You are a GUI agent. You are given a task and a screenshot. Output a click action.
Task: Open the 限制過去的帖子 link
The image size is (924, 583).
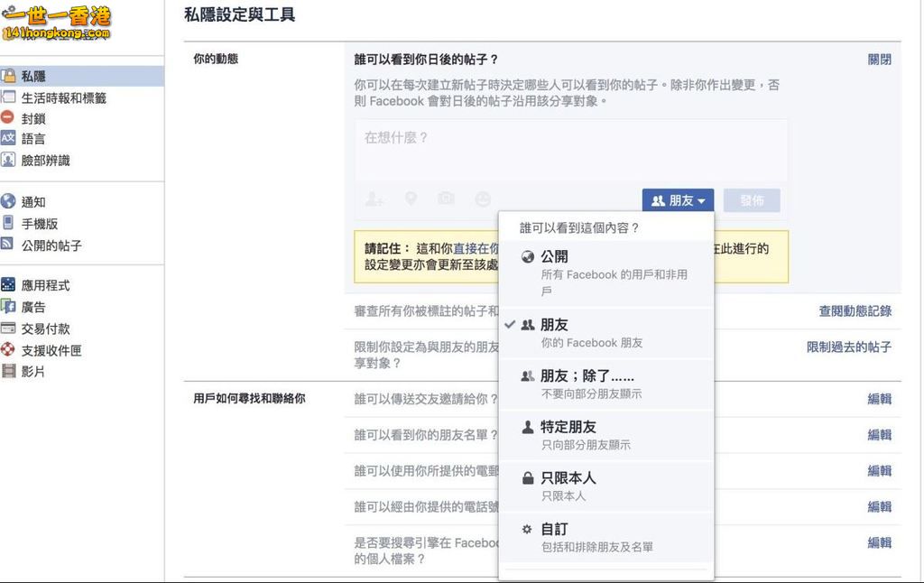[x=848, y=347]
